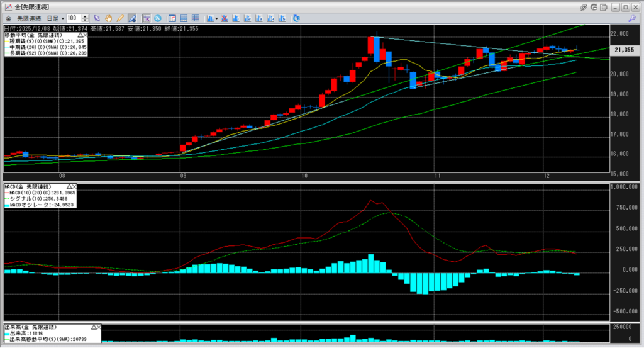The width and height of the screenshot is (644, 348).
Task: Open the indicator chart type dropdown arrow
Action: 216,18
